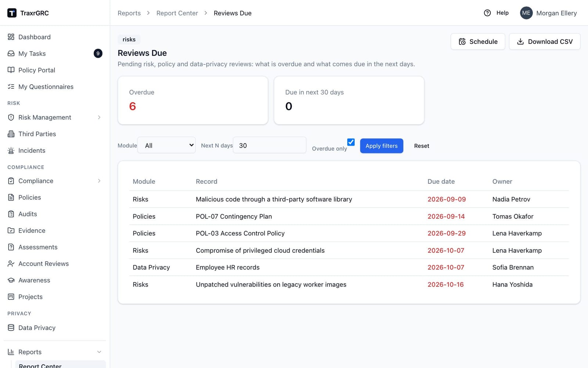Click the Policy Portal book icon

tap(11, 70)
